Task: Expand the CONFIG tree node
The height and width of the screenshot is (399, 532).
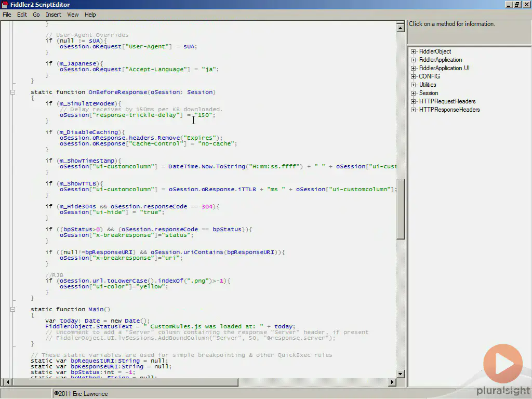Action: (413, 76)
